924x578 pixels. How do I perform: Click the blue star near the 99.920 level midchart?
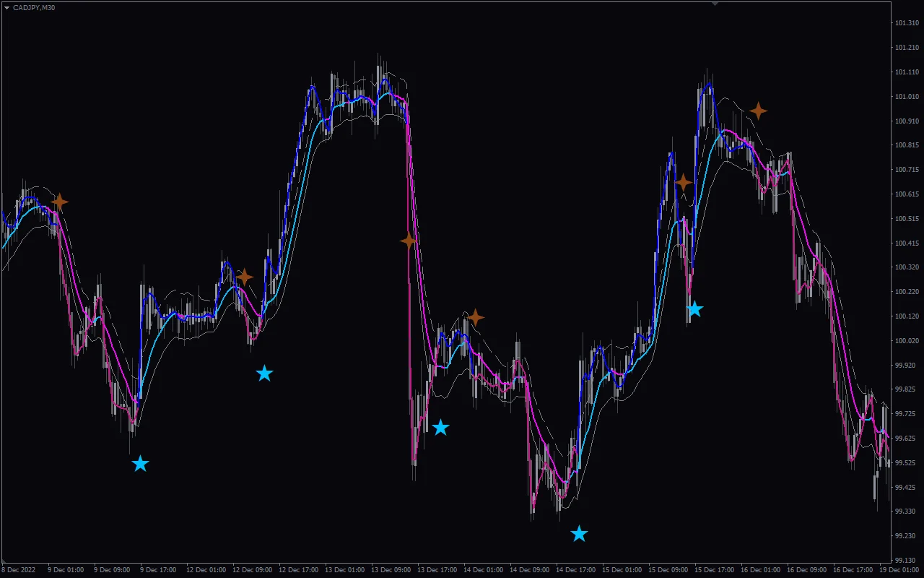point(265,374)
